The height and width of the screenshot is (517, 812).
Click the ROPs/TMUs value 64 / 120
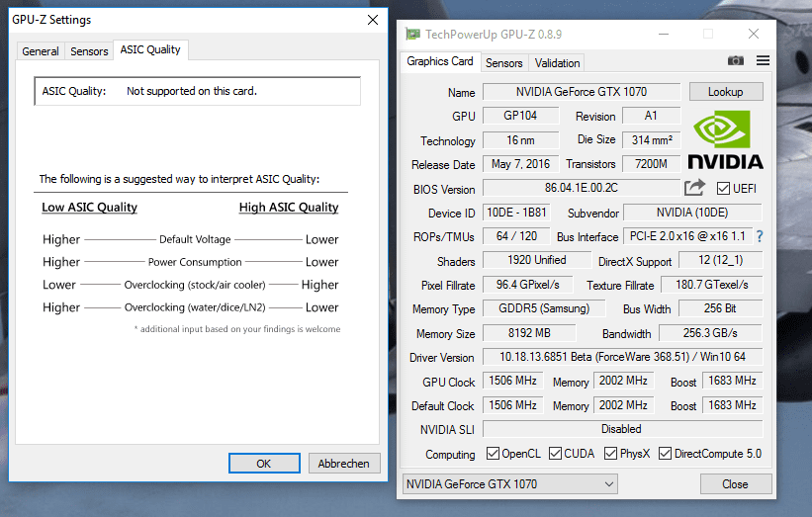click(x=516, y=236)
